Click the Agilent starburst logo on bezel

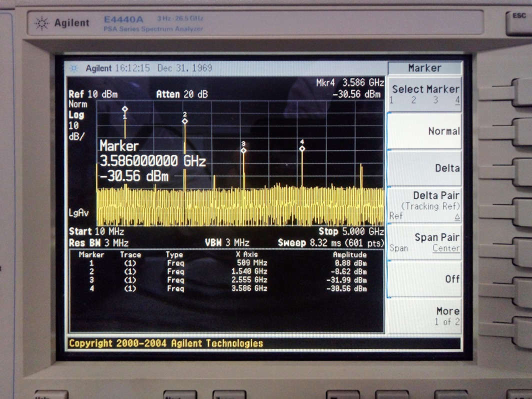(x=41, y=23)
